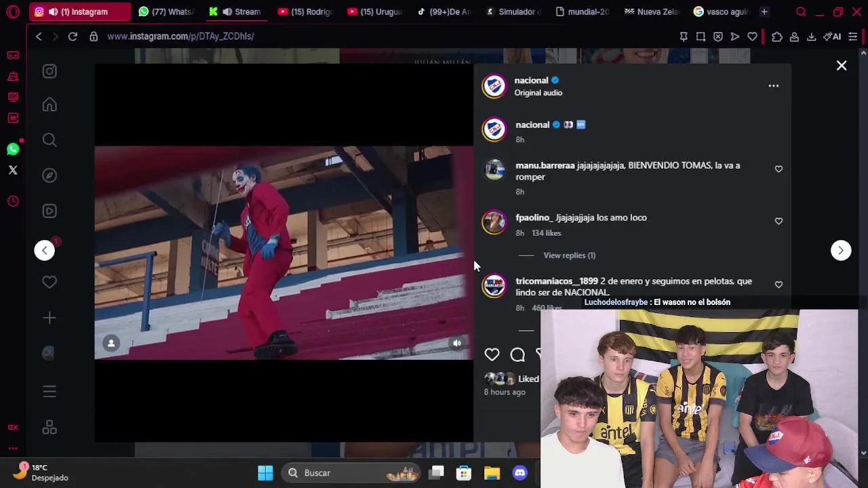Image resolution: width=868 pixels, height=488 pixels.
Task: Open the Windows Start menu
Action: (265, 472)
